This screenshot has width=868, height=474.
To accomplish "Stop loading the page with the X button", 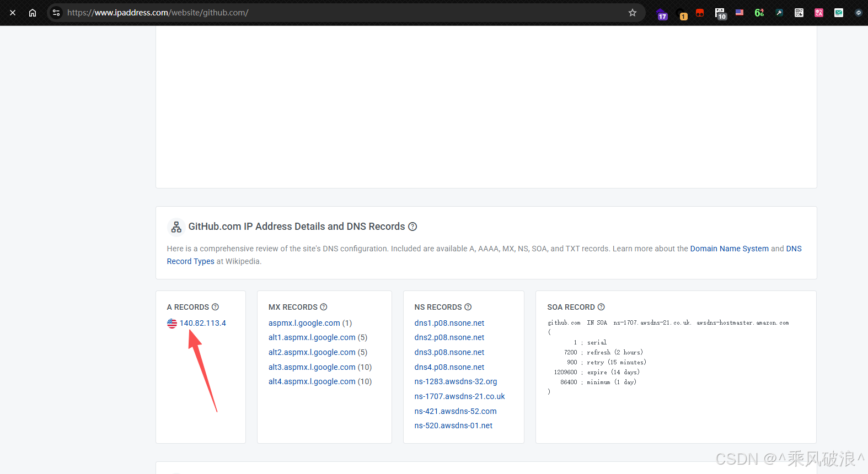I will (13, 13).
